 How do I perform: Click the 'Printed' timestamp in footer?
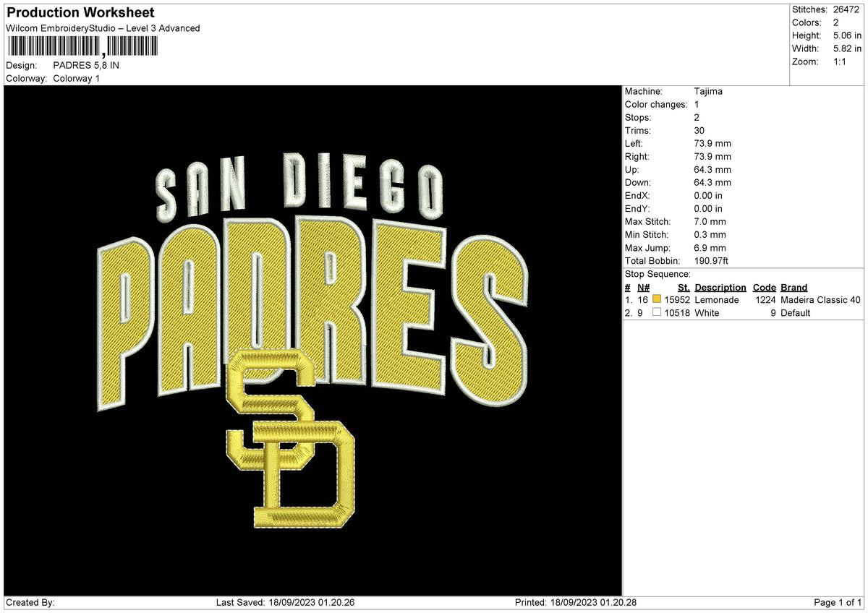click(x=576, y=603)
